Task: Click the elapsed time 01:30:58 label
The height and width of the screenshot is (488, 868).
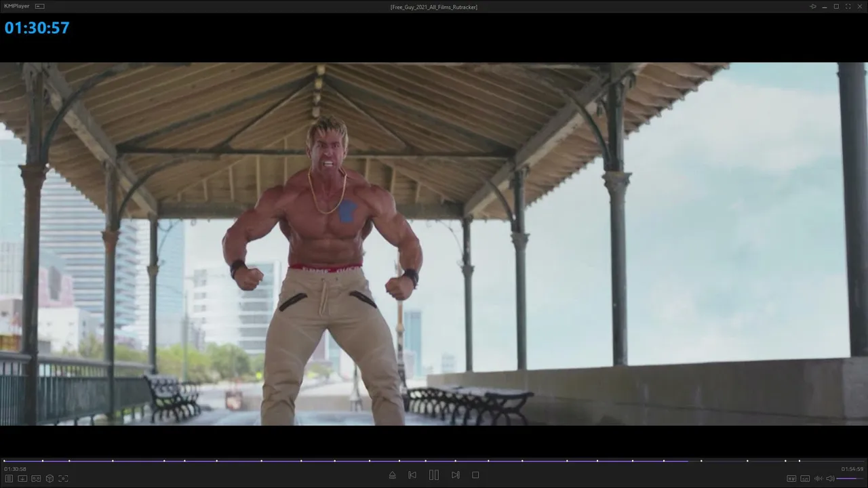Action: [15, 469]
